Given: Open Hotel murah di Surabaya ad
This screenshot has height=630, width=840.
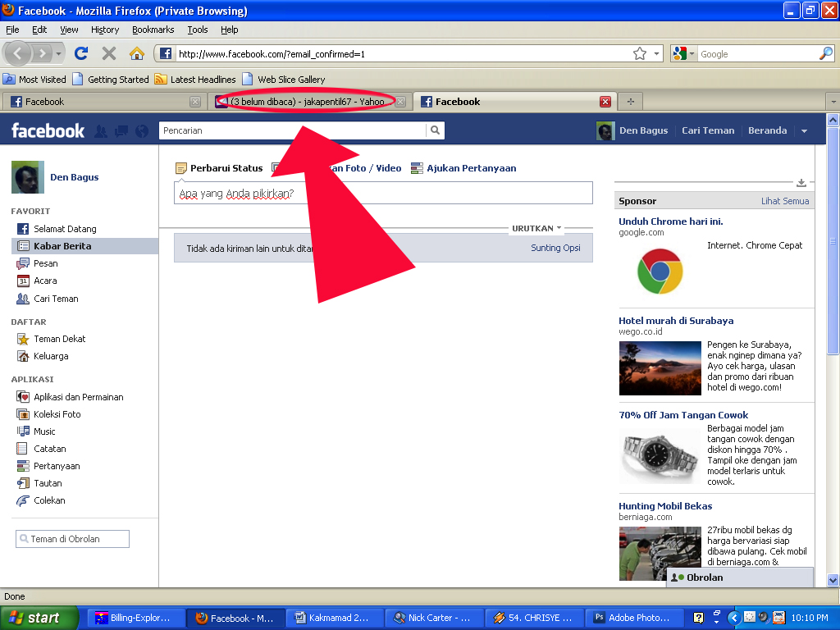Looking at the screenshot, I should [x=676, y=321].
